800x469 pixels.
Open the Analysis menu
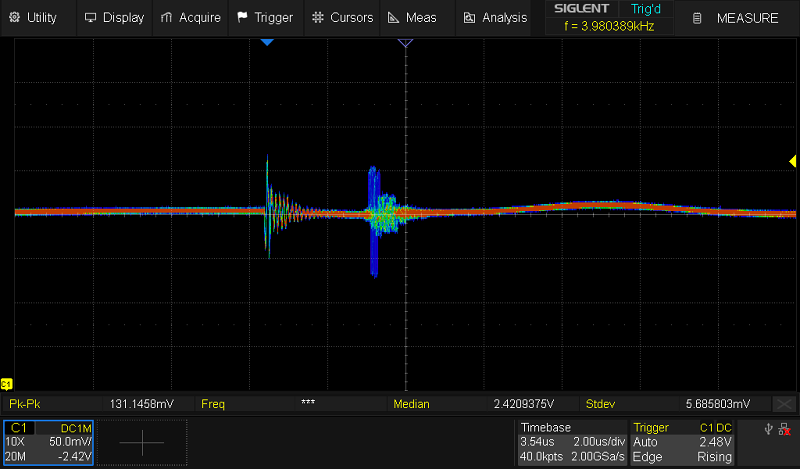[494, 17]
